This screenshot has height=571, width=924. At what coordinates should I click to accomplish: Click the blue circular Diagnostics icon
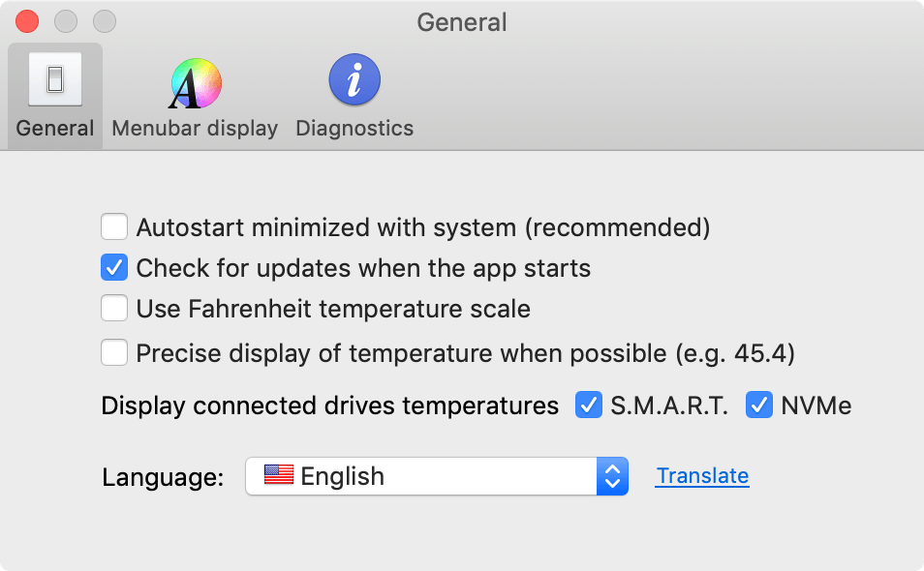354,79
